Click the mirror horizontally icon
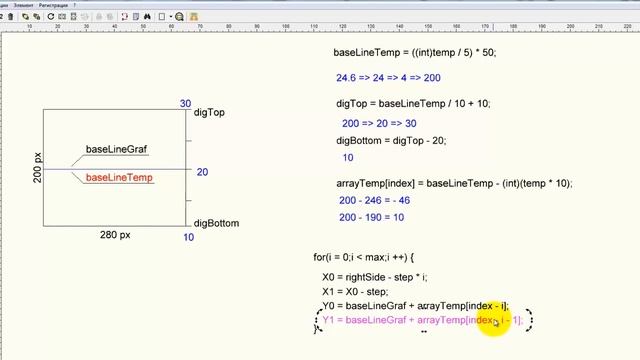The width and height of the screenshot is (640, 360). [62, 17]
